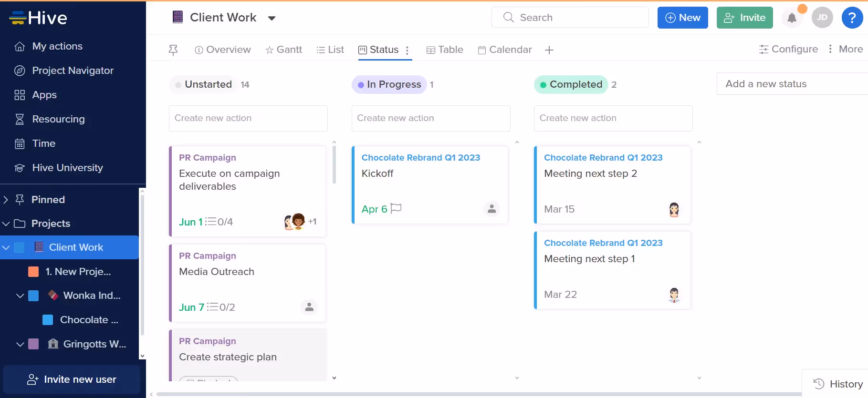This screenshot has height=398, width=868.
Task: Click the Unstarted column scrollbar
Action: coord(334,164)
